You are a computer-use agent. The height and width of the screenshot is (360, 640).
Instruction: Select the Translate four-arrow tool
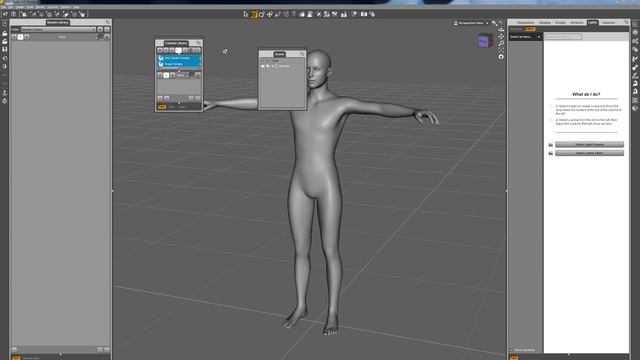[x=270, y=14]
